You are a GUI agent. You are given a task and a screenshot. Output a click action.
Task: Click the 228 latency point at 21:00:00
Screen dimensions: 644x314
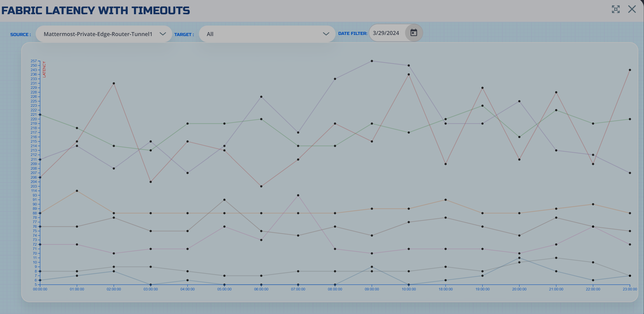[x=556, y=92]
